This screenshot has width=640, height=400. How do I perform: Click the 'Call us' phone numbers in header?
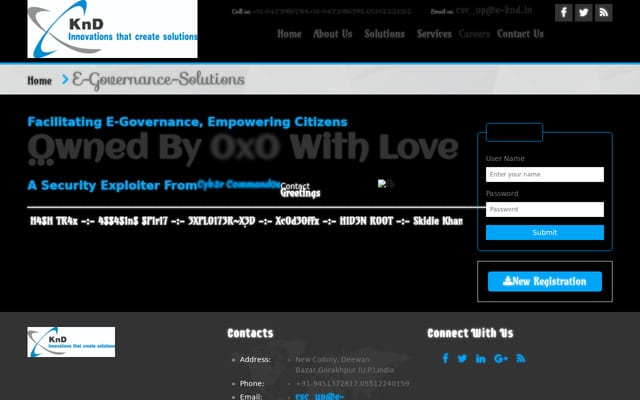[x=331, y=12]
